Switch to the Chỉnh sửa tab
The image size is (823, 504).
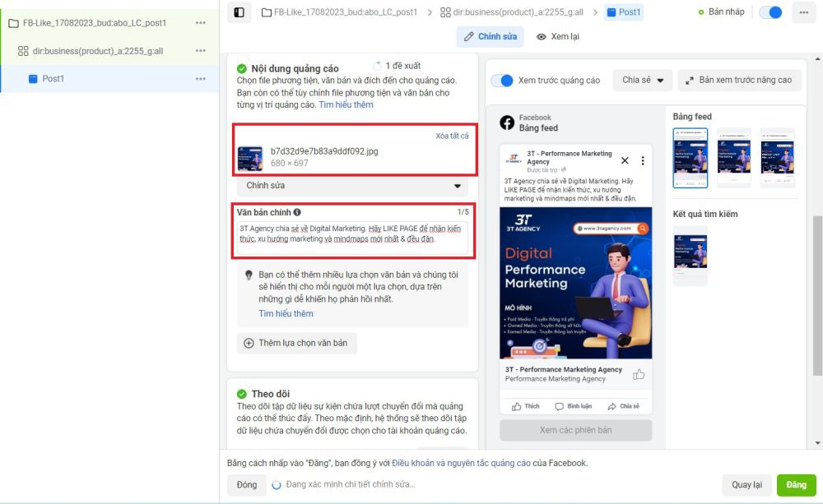click(x=491, y=37)
